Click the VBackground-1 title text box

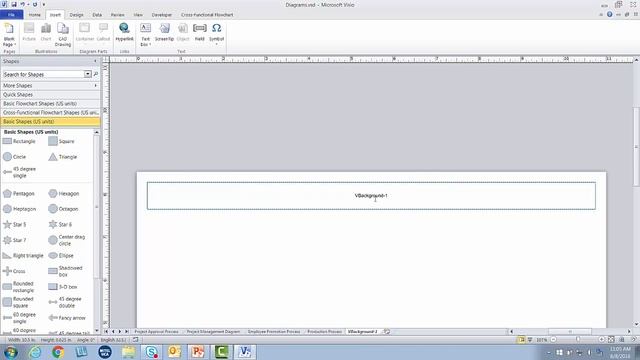point(371,196)
